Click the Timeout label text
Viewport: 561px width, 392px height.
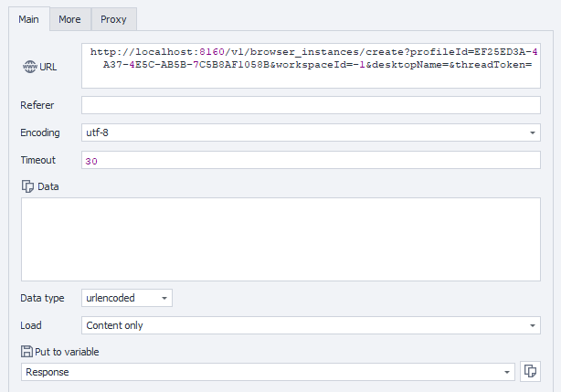click(38, 160)
